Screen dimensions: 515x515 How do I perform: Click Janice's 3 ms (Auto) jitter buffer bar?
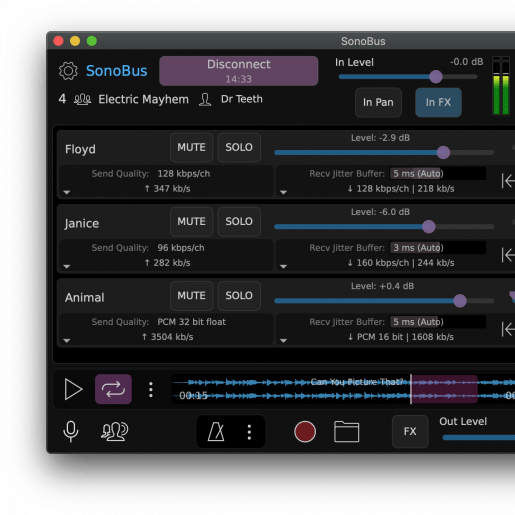(438, 248)
